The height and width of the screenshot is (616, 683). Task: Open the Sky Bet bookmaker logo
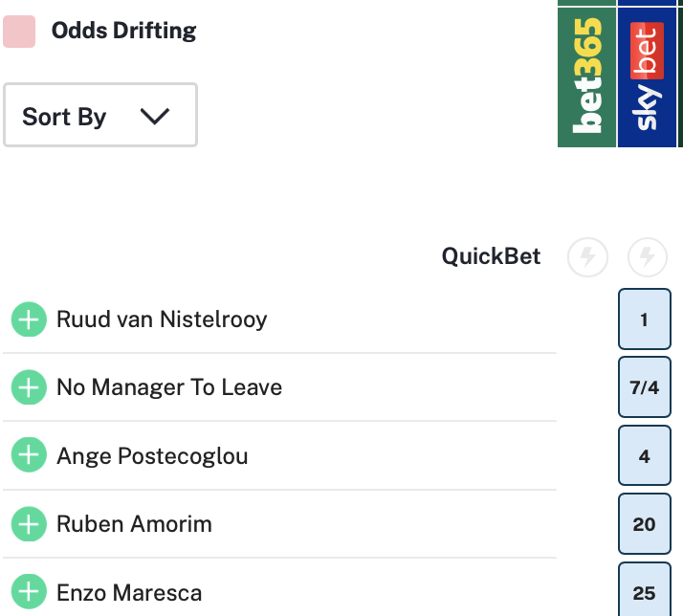pyautogui.click(x=648, y=75)
